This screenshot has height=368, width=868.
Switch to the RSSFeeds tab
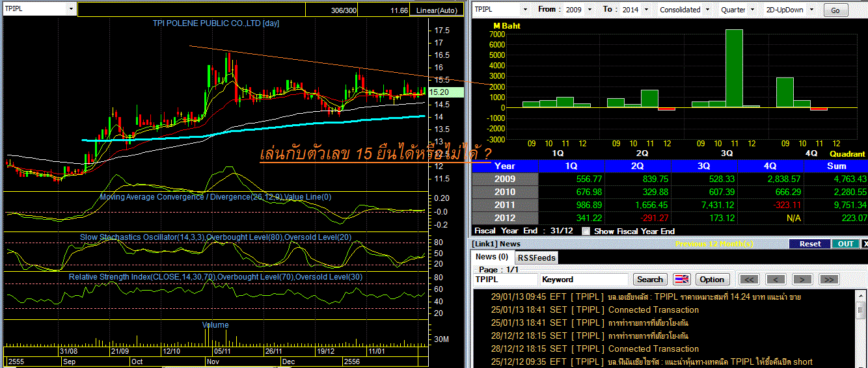click(x=537, y=257)
